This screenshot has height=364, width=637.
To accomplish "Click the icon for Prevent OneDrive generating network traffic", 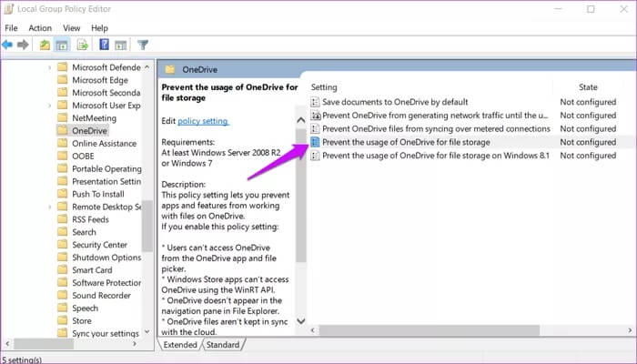I will point(315,116).
